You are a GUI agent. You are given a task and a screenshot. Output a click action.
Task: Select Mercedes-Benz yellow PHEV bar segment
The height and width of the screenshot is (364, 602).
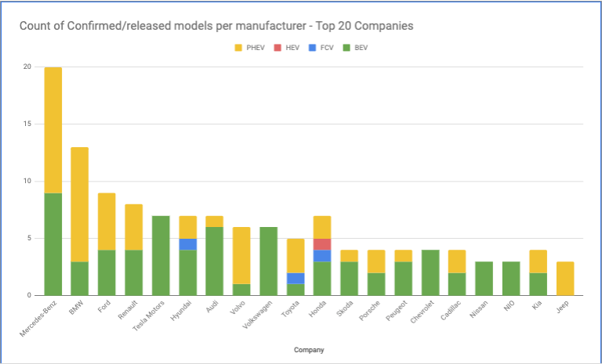53,130
